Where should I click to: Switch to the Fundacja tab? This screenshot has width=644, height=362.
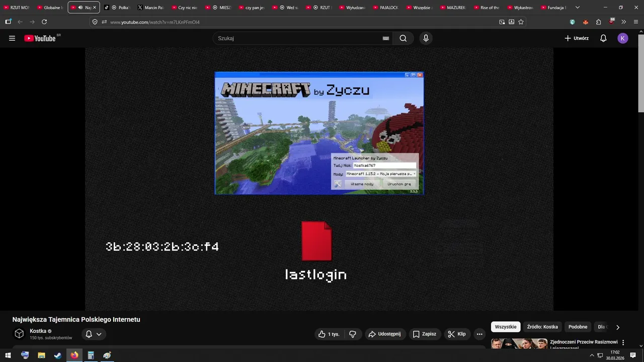click(x=554, y=8)
